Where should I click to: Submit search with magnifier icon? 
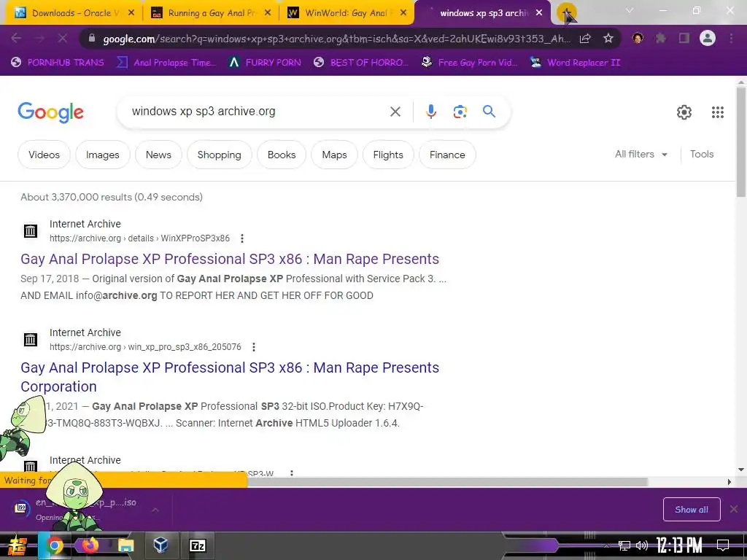489,112
